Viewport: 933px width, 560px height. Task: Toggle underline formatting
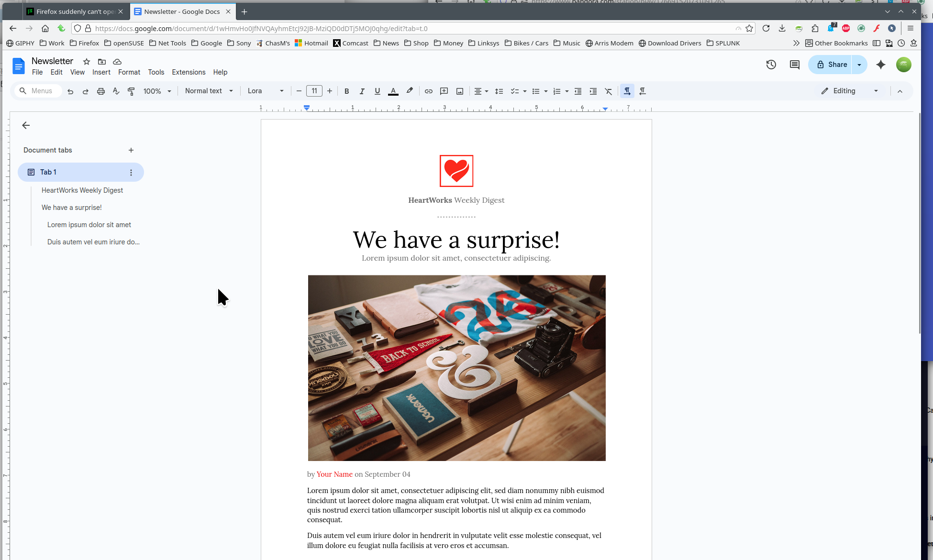378,91
